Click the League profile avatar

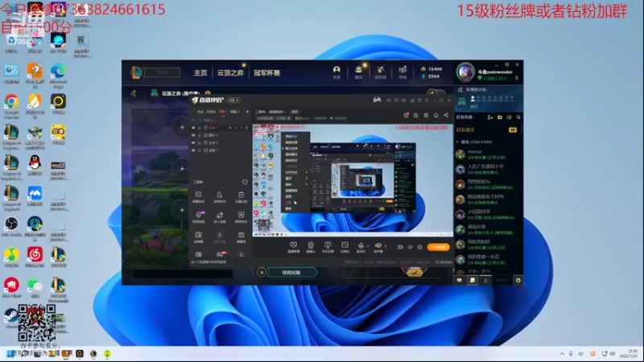(465, 72)
